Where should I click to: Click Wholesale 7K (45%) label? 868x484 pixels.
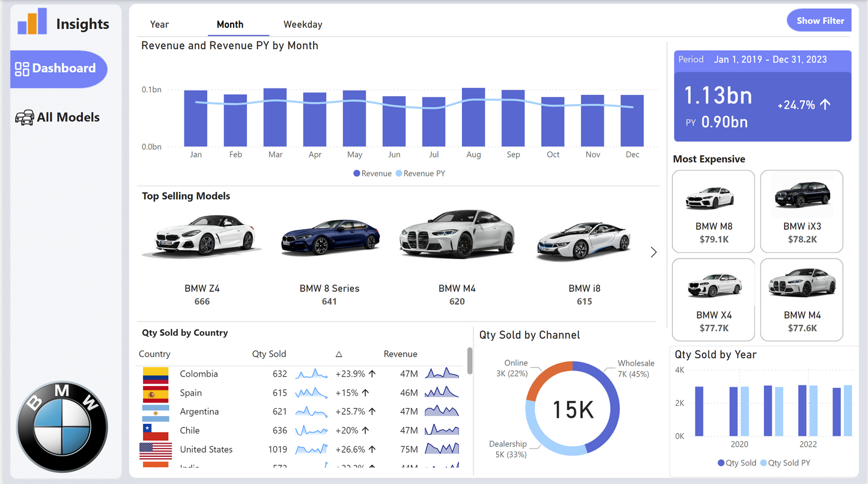coord(635,369)
